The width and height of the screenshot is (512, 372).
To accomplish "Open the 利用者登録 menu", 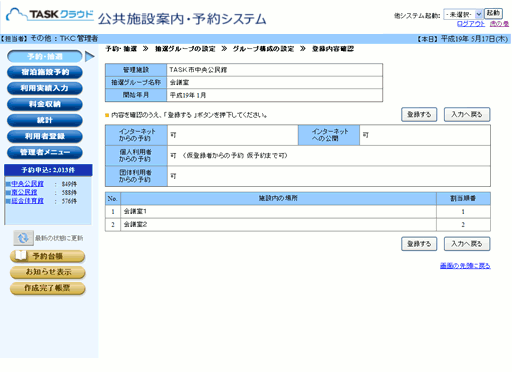I will [45, 136].
